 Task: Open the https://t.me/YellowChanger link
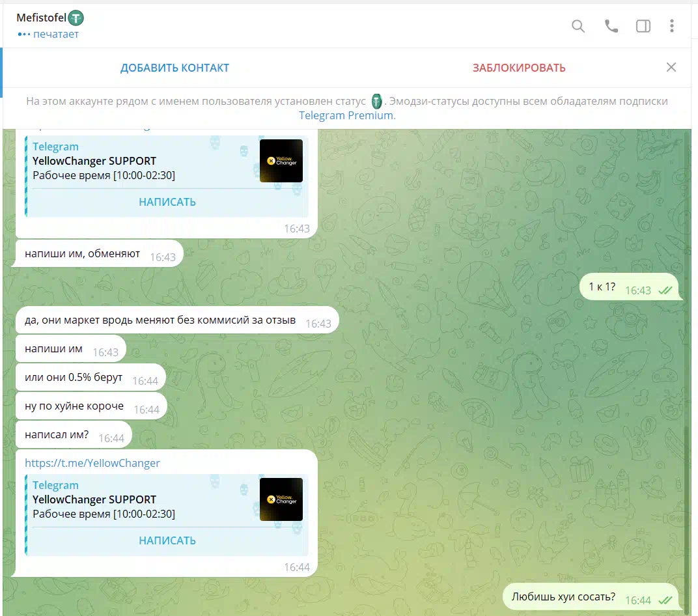92,463
